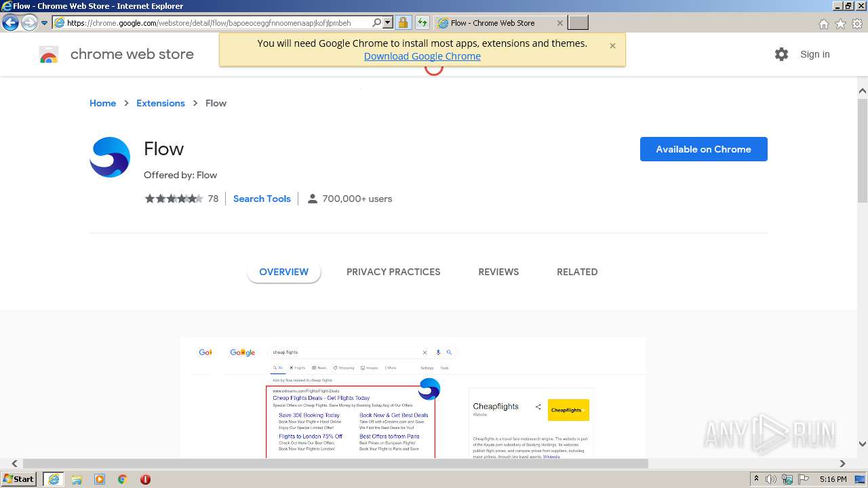Open the IE Home icon

(823, 24)
